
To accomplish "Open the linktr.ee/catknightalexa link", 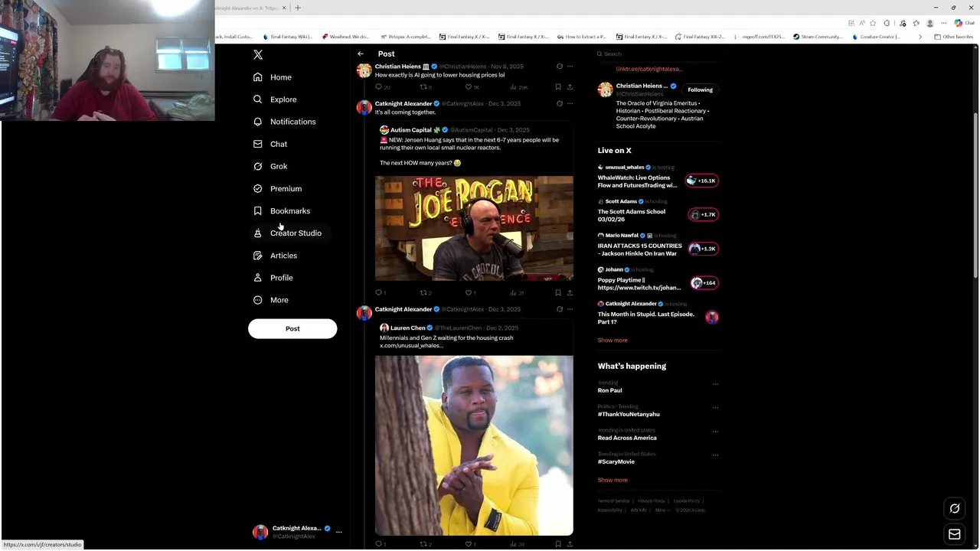I will [649, 69].
